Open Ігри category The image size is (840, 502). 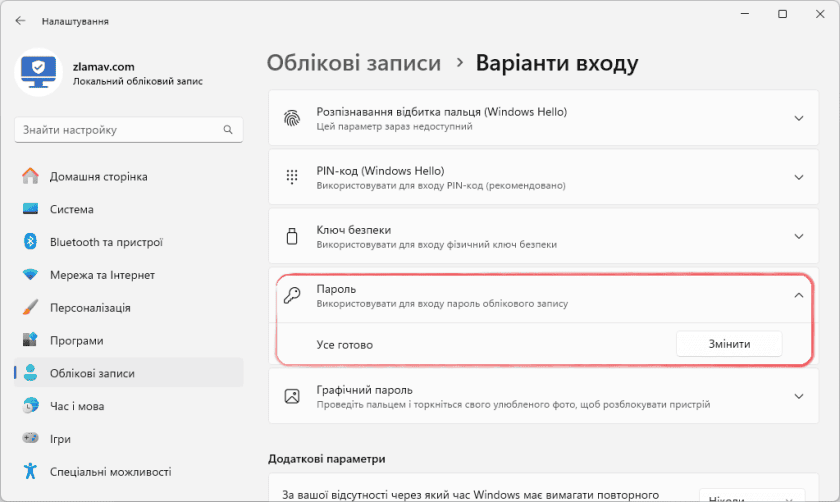(129, 439)
